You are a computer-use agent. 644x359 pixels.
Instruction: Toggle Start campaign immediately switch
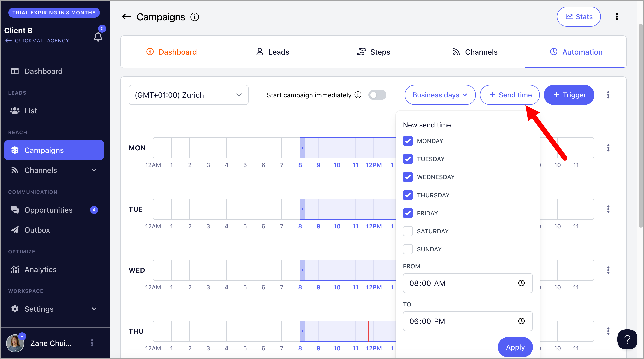pos(377,95)
